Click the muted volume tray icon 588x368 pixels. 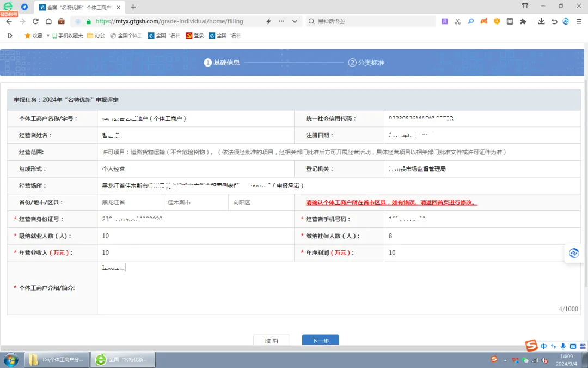(545, 360)
